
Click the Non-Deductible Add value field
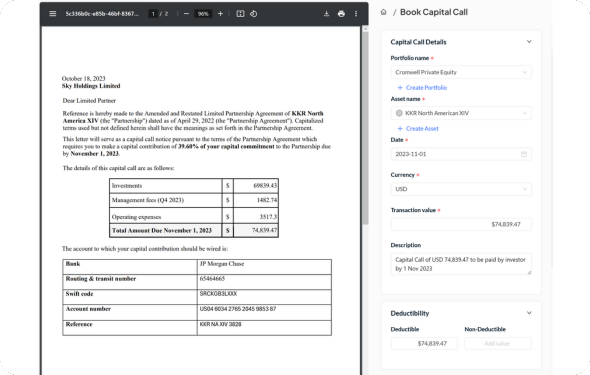(498, 343)
